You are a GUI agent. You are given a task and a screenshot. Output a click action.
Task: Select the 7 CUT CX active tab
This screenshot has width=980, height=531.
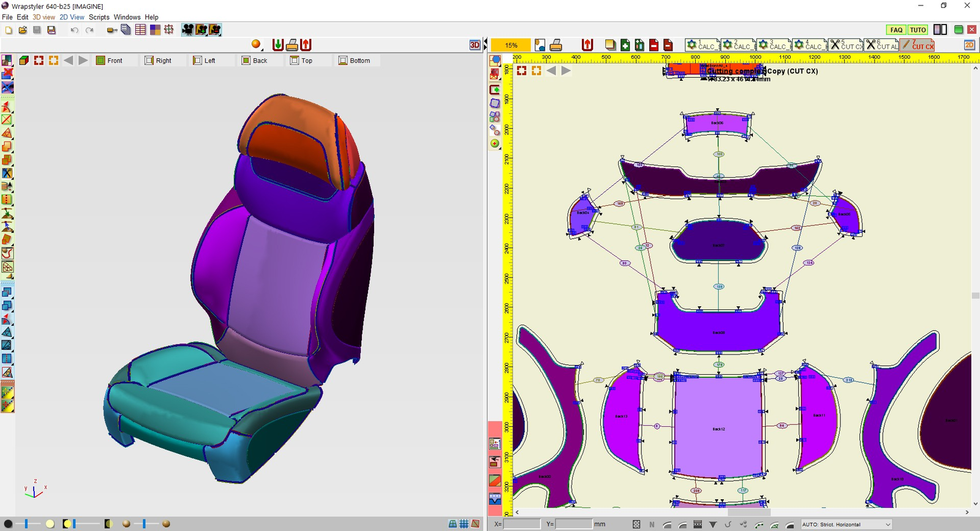click(918, 45)
